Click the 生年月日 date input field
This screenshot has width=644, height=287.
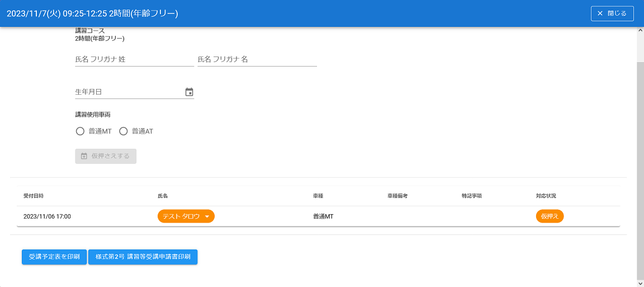point(129,92)
